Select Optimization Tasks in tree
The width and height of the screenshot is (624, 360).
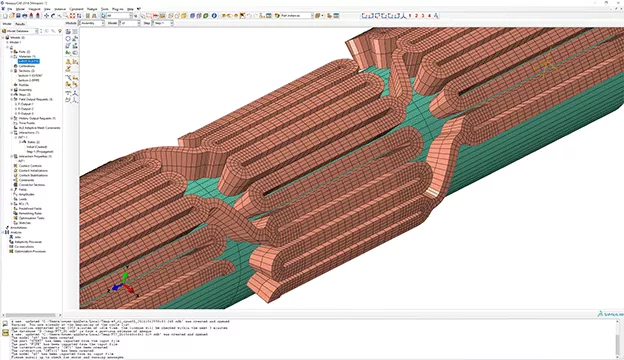coord(31,218)
